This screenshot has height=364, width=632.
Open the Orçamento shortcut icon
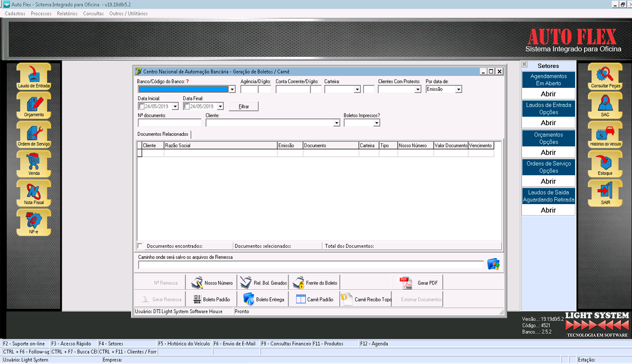point(34,105)
